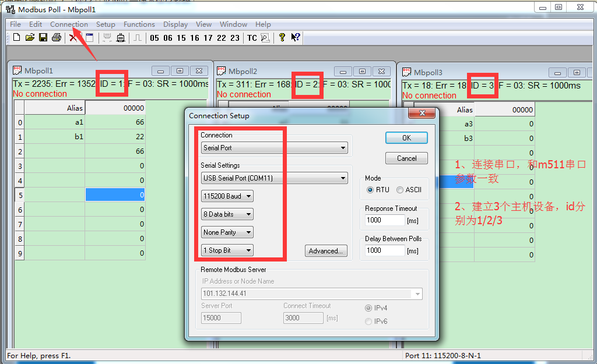Click the Open file folder icon
Image resolution: width=597 pixels, height=364 pixels.
pos(30,38)
